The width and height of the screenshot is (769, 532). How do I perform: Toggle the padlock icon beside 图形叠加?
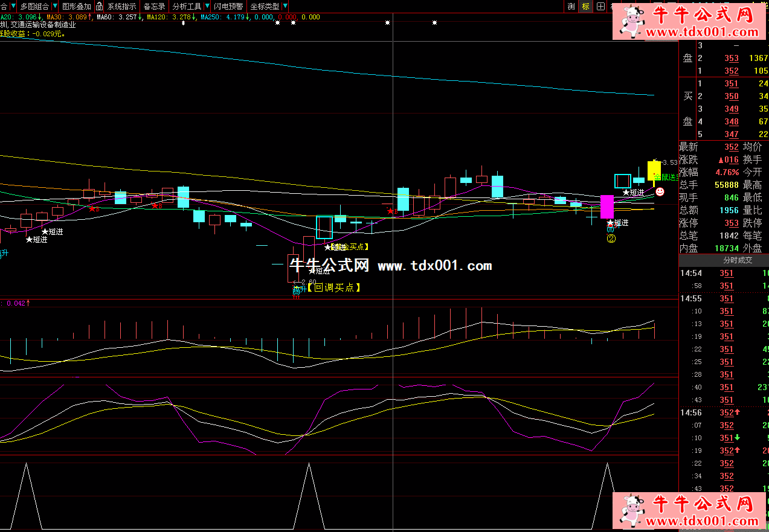point(100,7)
